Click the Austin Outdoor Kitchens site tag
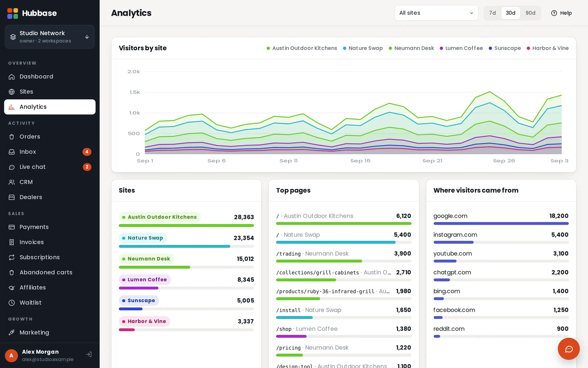The height and width of the screenshot is (368, 588). pos(160,217)
